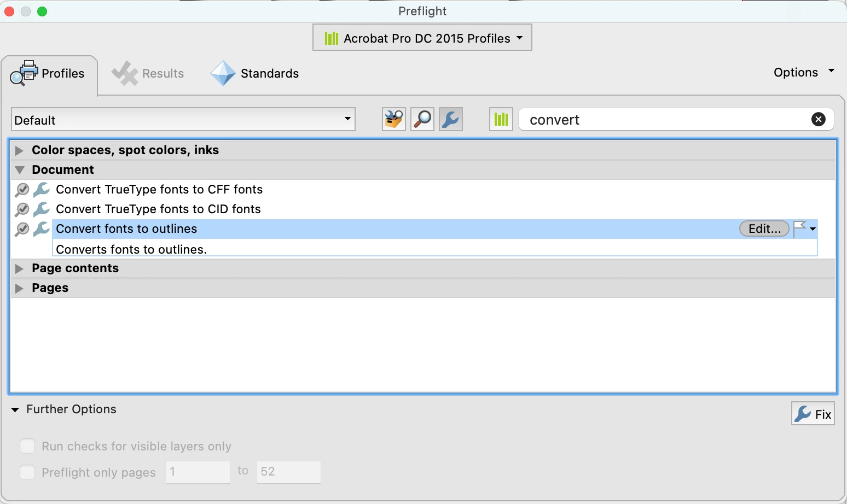Collapse the Further Options section
This screenshot has width=847, height=504.
15,409
